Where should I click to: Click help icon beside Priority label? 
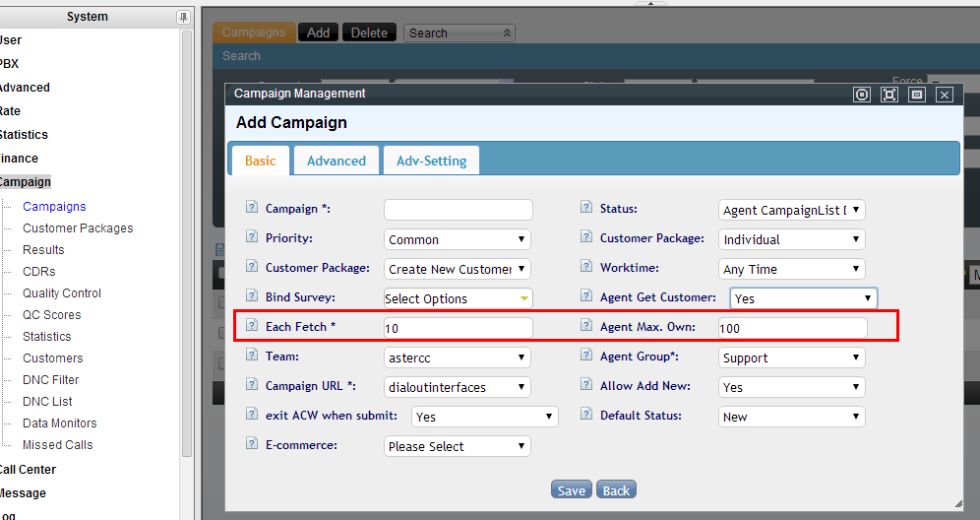(x=251, y=238)
